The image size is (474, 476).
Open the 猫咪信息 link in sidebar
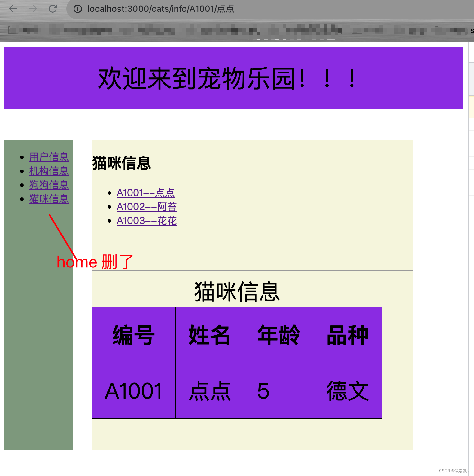coord(49,199)
